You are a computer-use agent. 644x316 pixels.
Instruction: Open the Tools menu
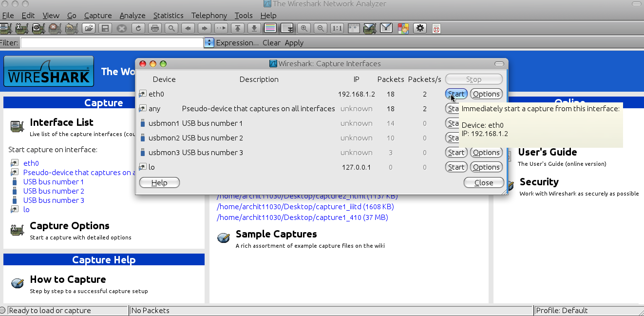[244, 16]
